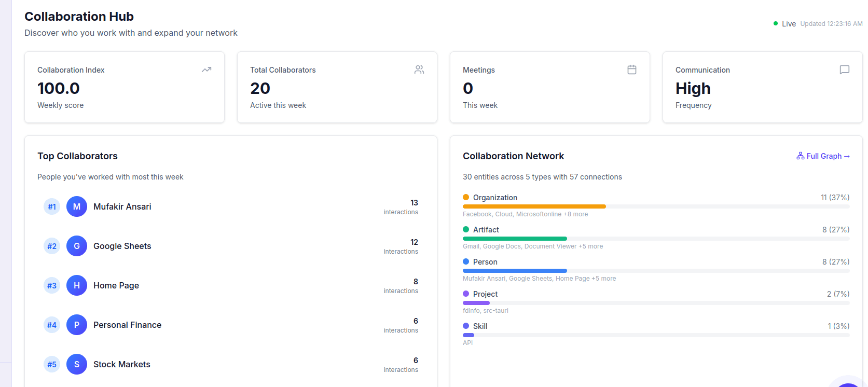Click the 20 total collaborators value

click(x=260, y=88)
